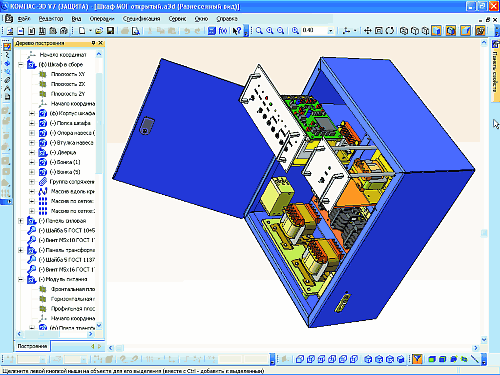Open file using the folder toolbar icon
This screenshot has width=500, height=375.
point(99,31)
